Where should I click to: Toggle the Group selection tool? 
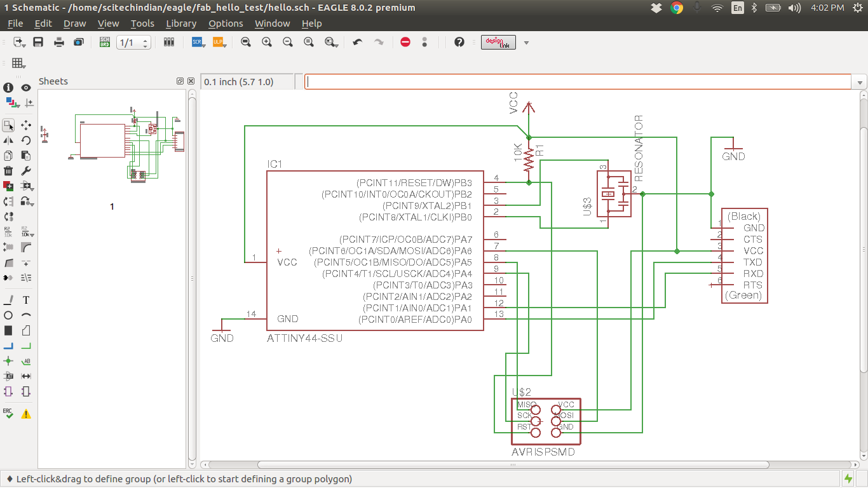pyautogui.click(x=8, y=125)
